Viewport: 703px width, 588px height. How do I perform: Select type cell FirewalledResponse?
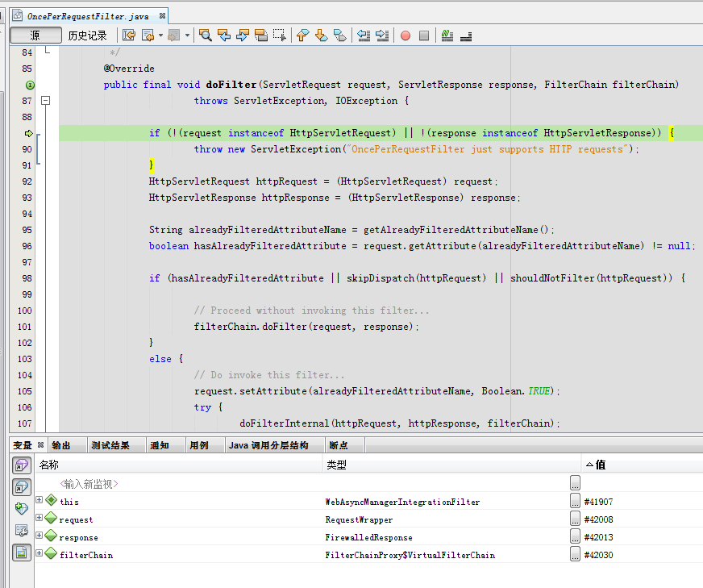pos(368,537)
